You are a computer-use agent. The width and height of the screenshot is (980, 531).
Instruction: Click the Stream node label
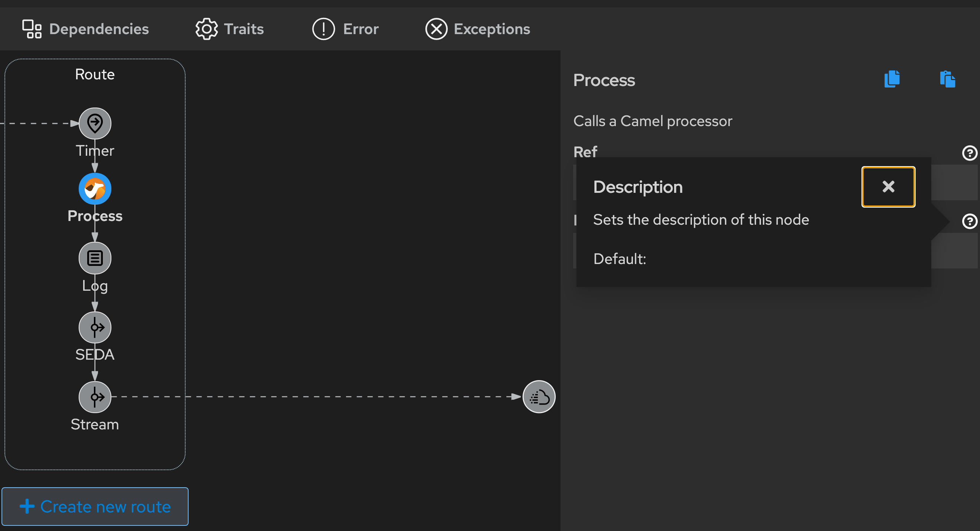[95, 424]
